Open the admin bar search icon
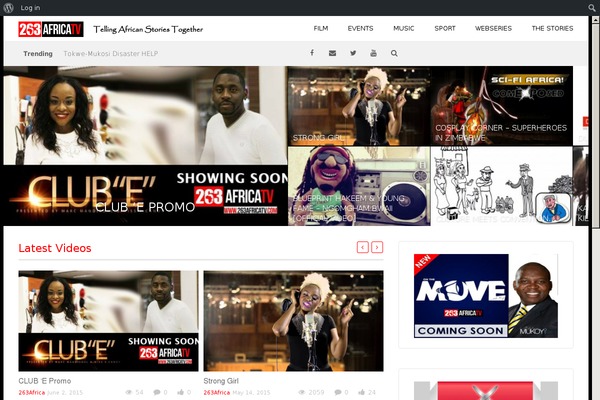 tap(592, 8)
